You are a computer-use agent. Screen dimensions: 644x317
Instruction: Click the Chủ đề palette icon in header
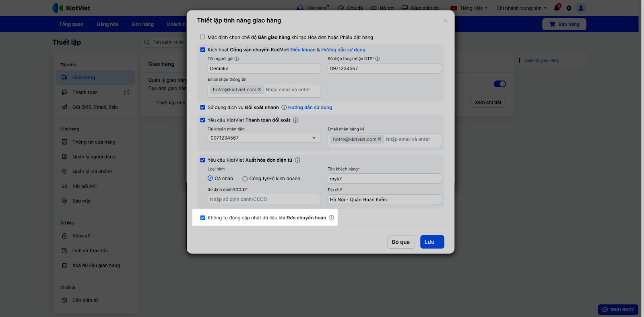point(341,8)
